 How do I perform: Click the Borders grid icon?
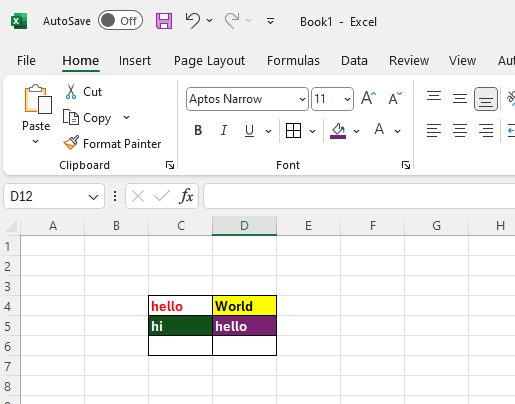[294, 130]
